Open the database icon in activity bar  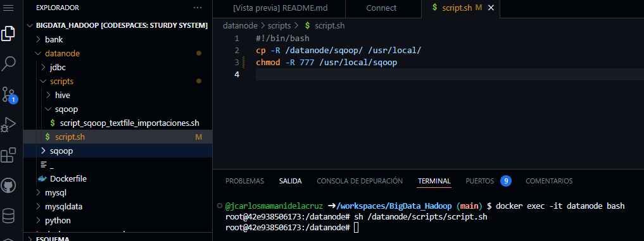[8, 216]
